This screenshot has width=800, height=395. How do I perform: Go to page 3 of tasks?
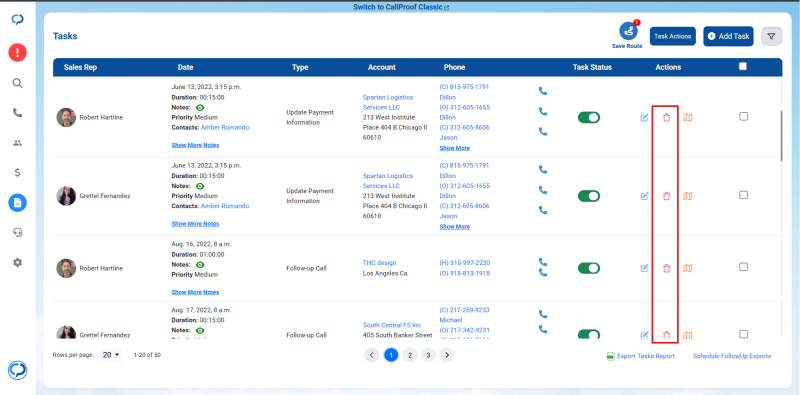tap(428, 355)
